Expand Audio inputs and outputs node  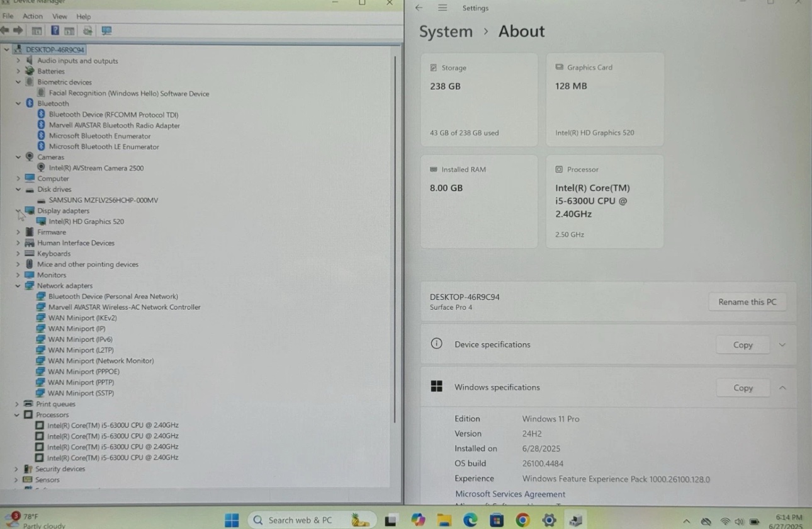click(x=18, y=60)
